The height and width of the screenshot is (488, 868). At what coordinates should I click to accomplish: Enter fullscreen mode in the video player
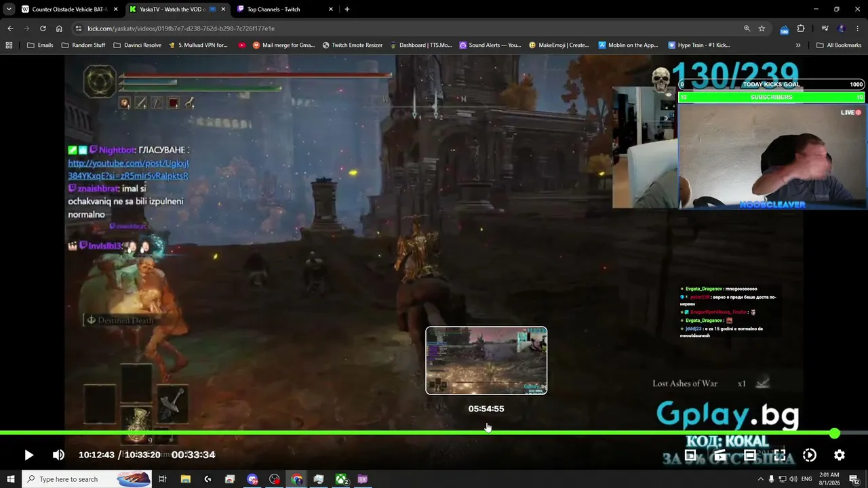click(x=780, y=455)
